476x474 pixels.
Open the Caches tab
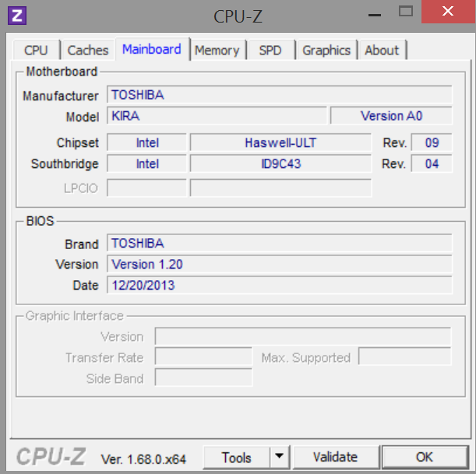tap(88, 50)
